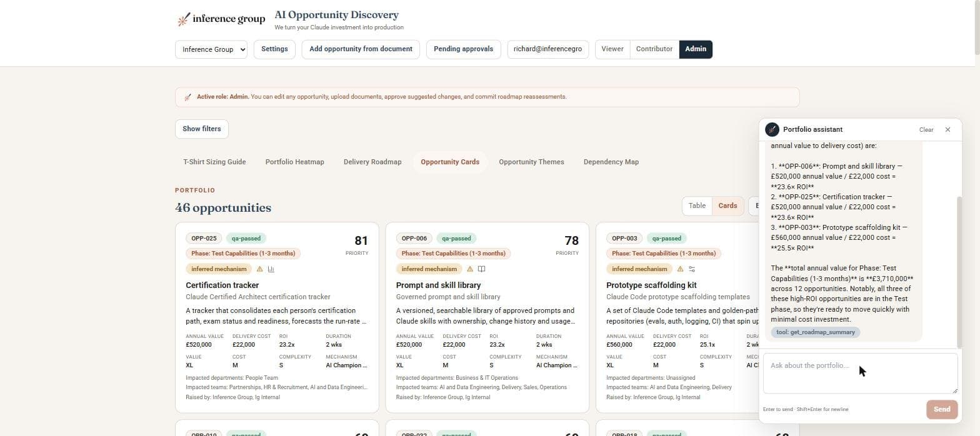The width and height of the screenshot is (980, 436).
Task: Click priority score 81
Action: [x=361, y=240]
